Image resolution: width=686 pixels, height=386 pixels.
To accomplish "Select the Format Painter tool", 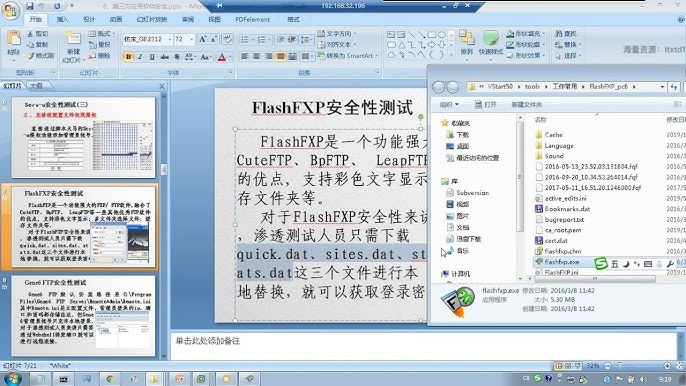I will tap(40, 56).
